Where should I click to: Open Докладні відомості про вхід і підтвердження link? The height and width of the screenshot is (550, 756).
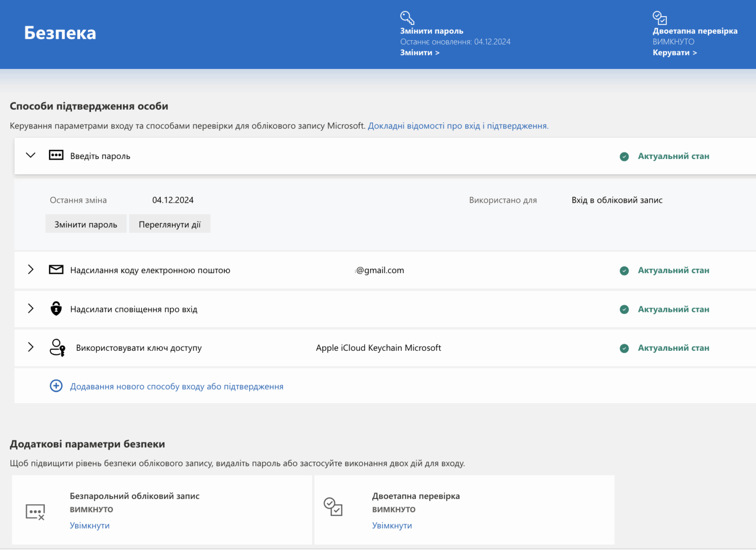[x=458, y=126]
